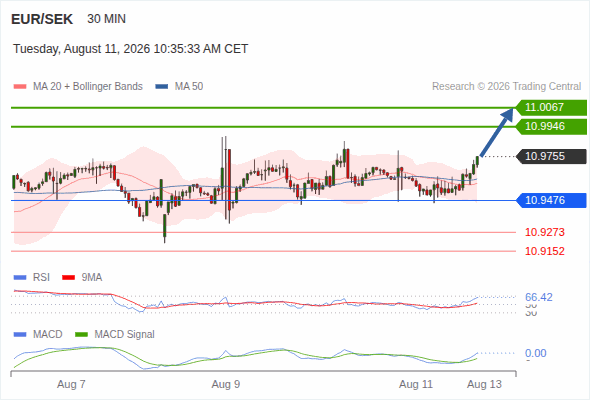
Task: Click the RSI value 66.42 label
Action: pos(539,297)
